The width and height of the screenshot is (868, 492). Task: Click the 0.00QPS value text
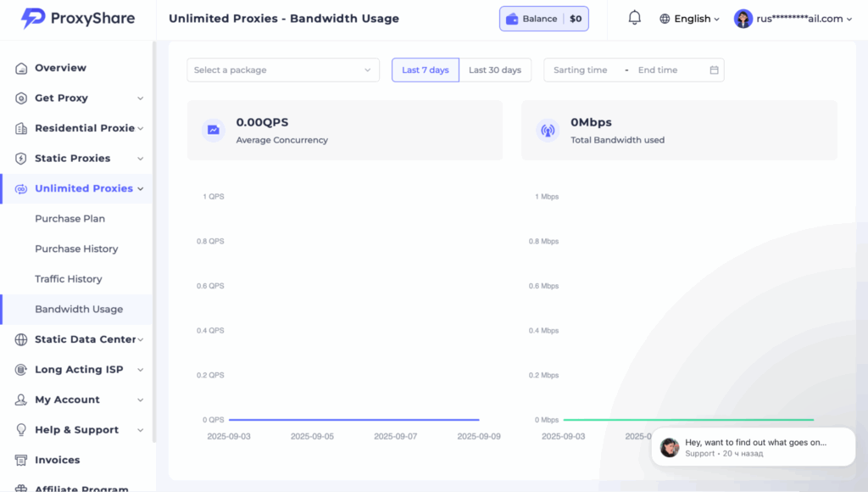click(262, 122)
